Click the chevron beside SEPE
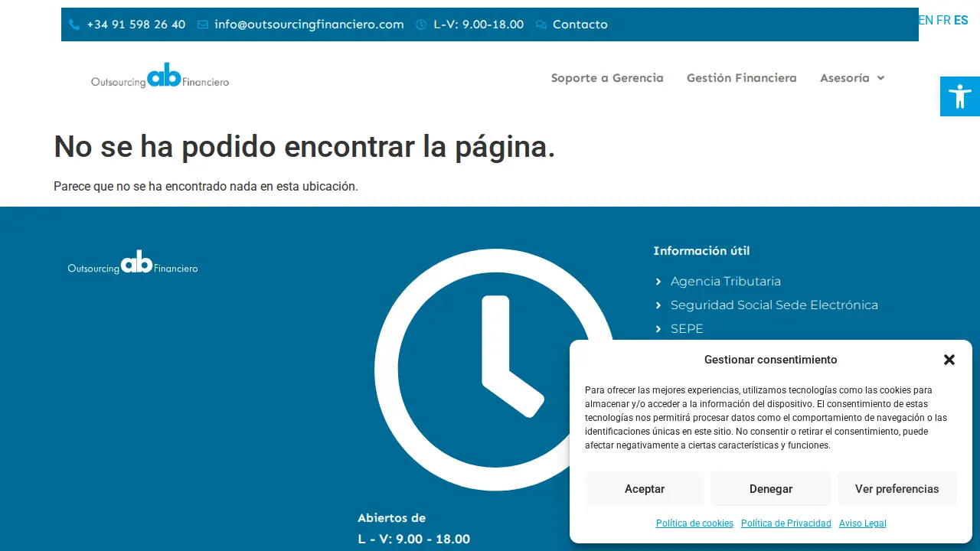 (x=658, y=329)
